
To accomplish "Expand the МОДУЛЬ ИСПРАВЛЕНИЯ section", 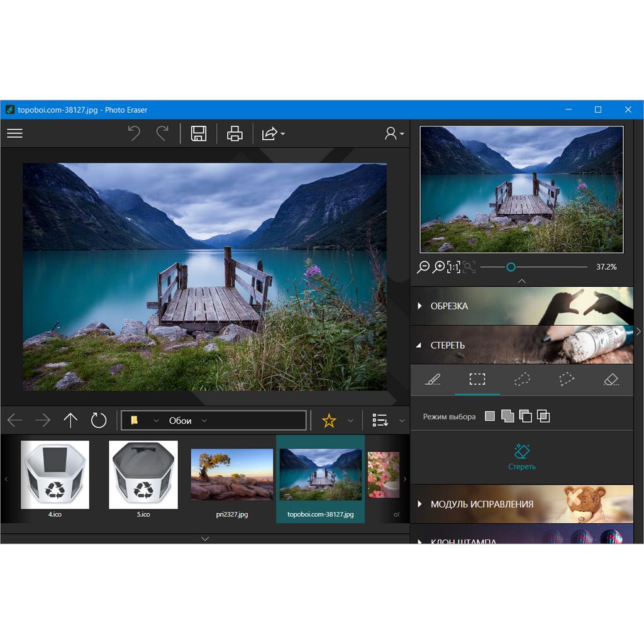I will click(521, 504).
